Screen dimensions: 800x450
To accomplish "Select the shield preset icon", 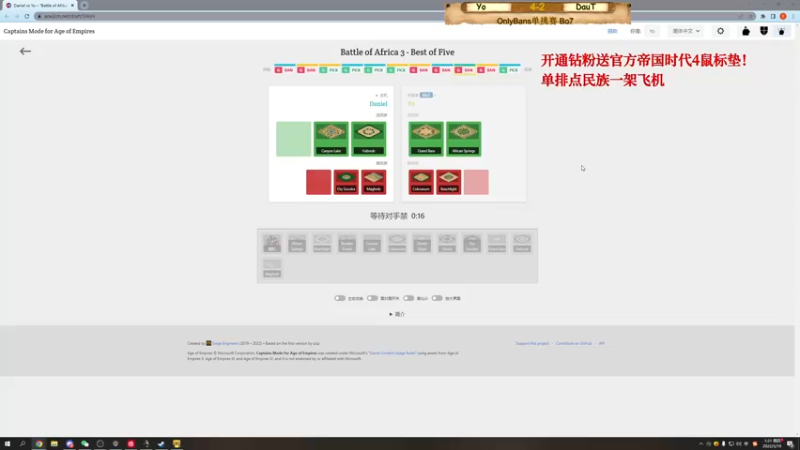I will [x=764, y=31].
